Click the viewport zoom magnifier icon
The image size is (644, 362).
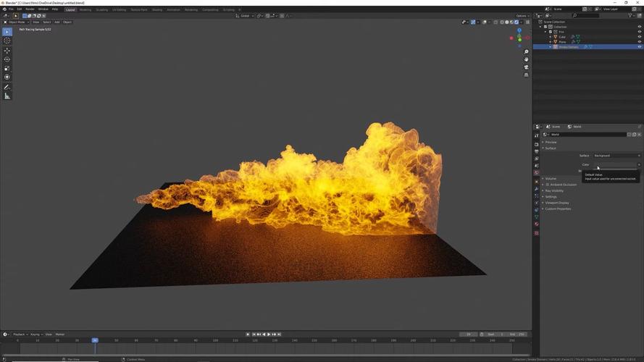pos(526,51)
